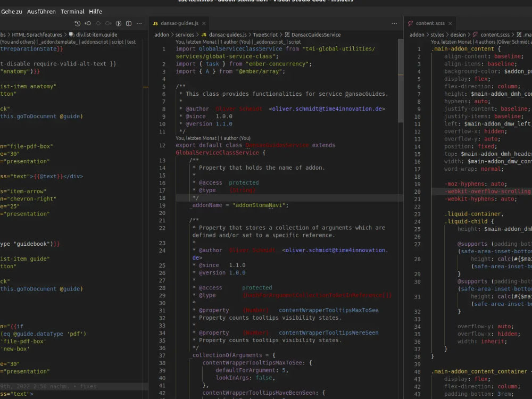Open file history via the clock icon
The height and width of the screenshot is (399, 532).
point(78,23)
